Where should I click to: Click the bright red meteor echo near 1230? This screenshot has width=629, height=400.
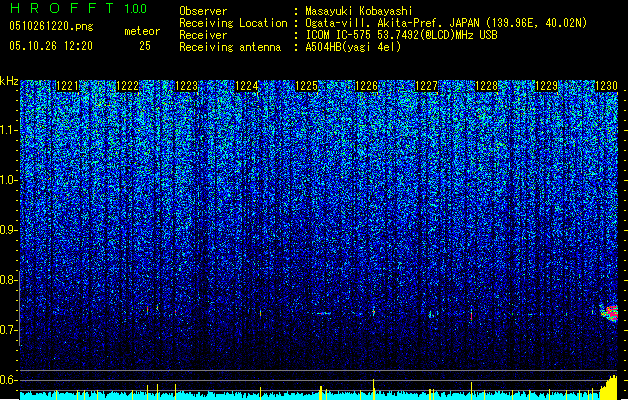(609, 313)
